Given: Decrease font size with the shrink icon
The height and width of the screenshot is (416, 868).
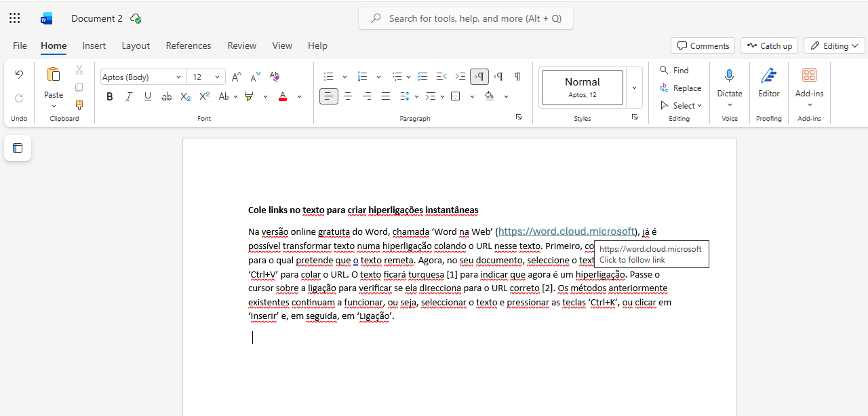Looking at the screenshot, I should click(x=255, y=77).
